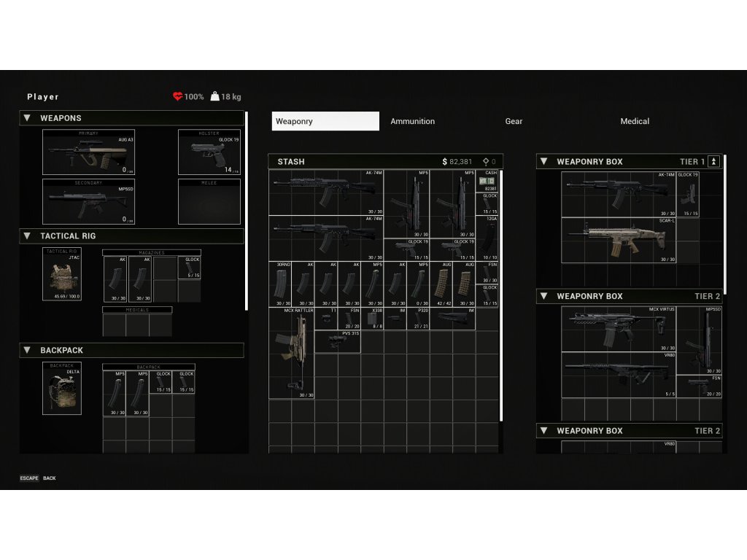Open the Medical tab
This screenshot has height=560, width=747.
click(635, 121)
